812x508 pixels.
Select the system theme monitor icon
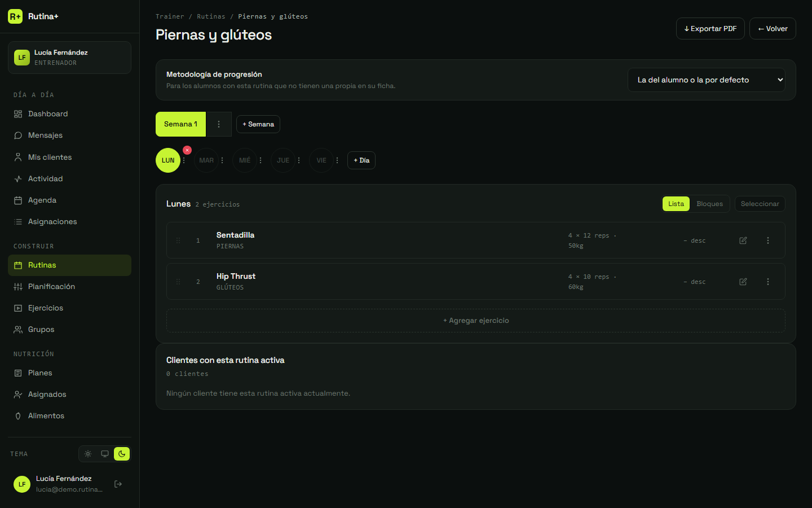coord(105,454)
